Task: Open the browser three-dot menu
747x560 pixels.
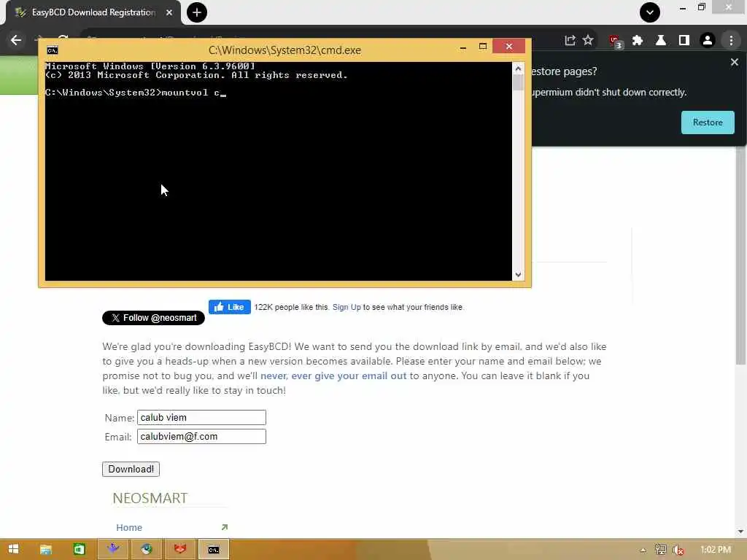Action: (x=731, y=41)
